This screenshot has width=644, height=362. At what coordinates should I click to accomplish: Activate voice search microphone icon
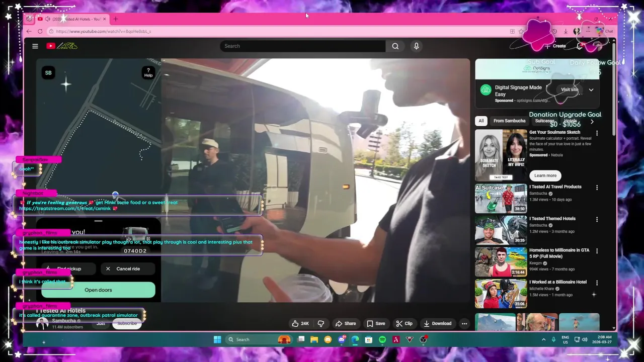[x=416, y=46]
